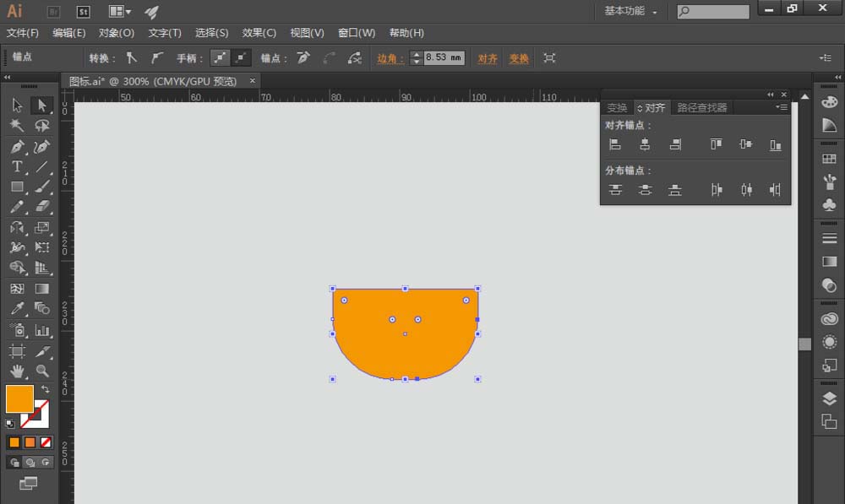845x504 pixels.
Task: Click vertical align bottom anchor icon
Action: click(x=776, y=144)
